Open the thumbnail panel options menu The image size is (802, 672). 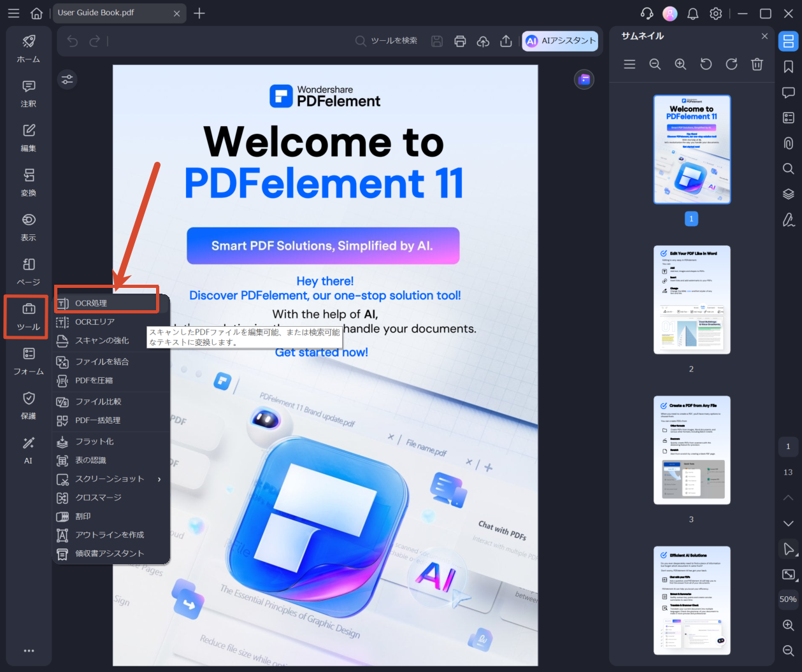coord(629,64)
